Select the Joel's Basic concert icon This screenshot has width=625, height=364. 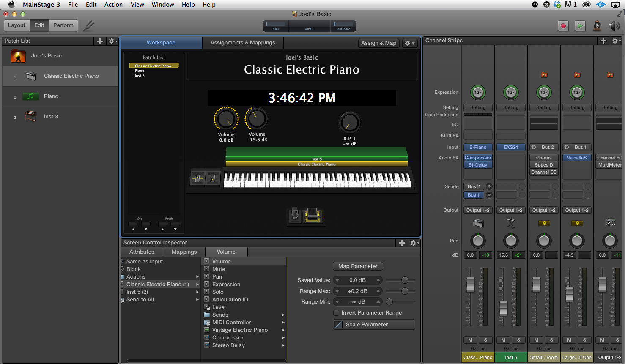click(x=18, y=56)
